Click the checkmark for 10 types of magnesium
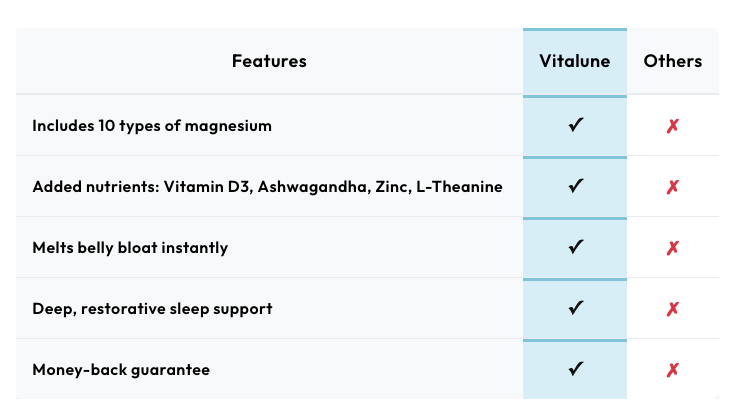Image resolution: width=739 pixels, height=417 pixels. (x=575, y=126)
